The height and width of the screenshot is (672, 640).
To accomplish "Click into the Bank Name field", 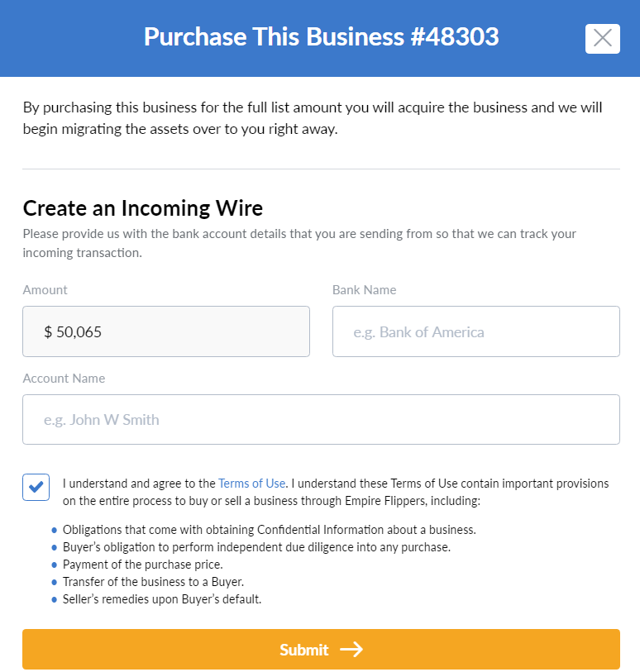I will click(x=475, y=331).
